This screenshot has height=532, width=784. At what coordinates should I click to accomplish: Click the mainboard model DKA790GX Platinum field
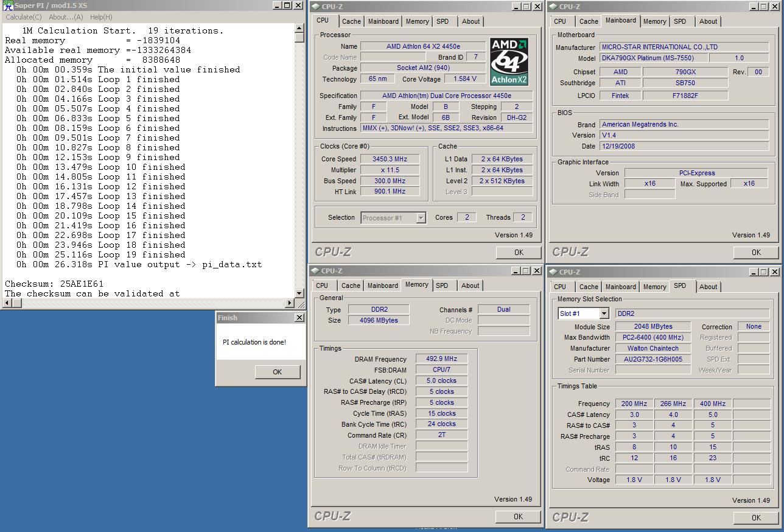pos(654,58)
